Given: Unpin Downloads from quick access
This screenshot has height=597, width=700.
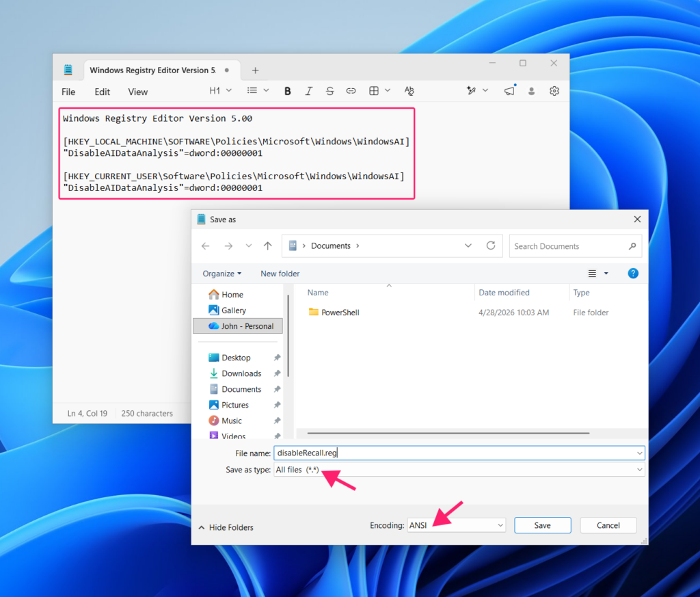Looking at the screenshot, I should [x=277, y=373].
